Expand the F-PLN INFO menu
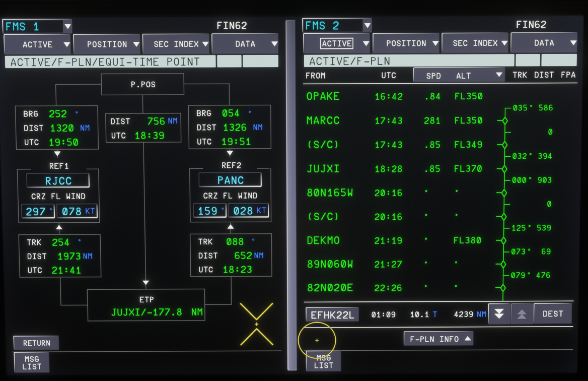 coord(438,339)
